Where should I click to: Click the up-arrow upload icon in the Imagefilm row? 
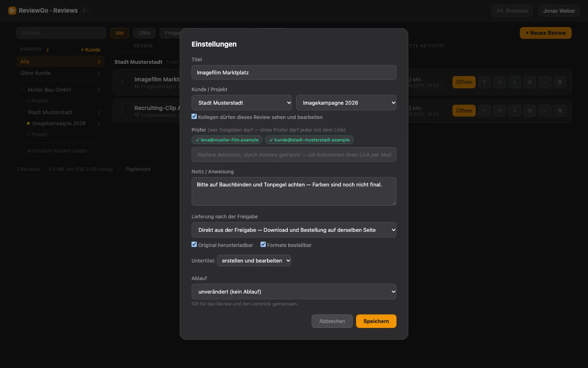point(484,82)
